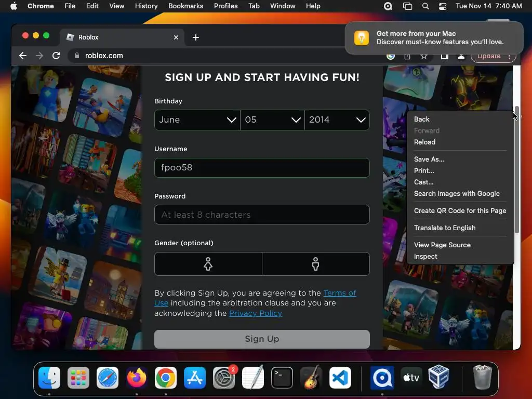The image size is (532, 399).
Task: Open a new tab with plus button
Action: pyautogui.click(x=196, y=37)
